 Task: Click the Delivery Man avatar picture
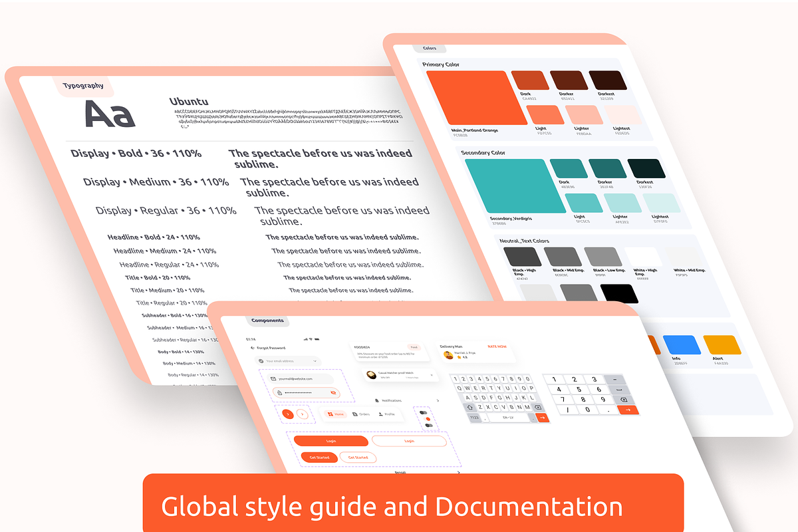pos(449,355)
